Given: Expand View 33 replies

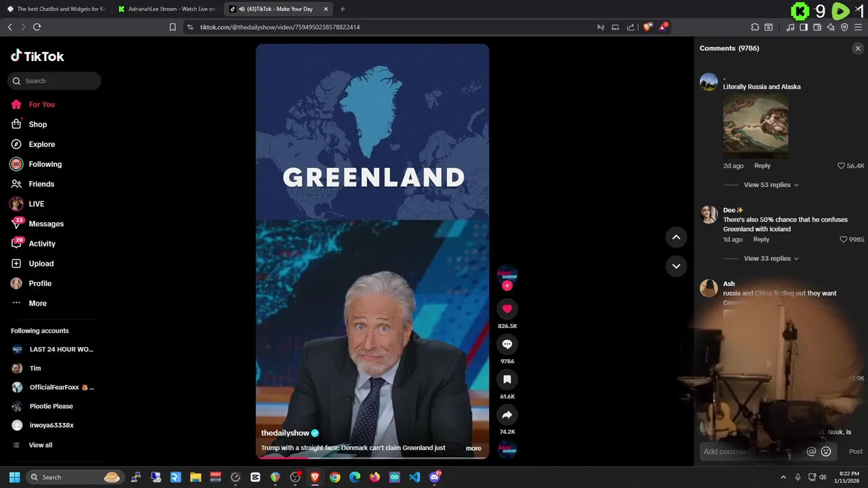Looking at the screenshot, I should pyautogui.click(x=771, y=258).
